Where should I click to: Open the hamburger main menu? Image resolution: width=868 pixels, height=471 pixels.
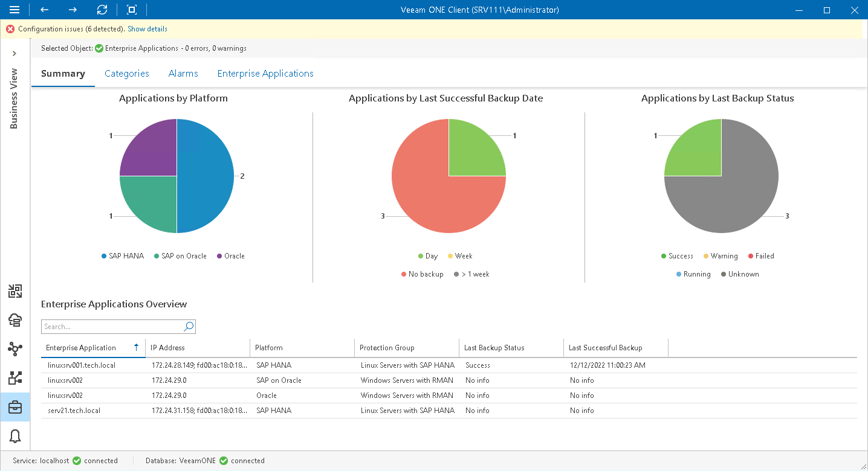coord(15,10)
